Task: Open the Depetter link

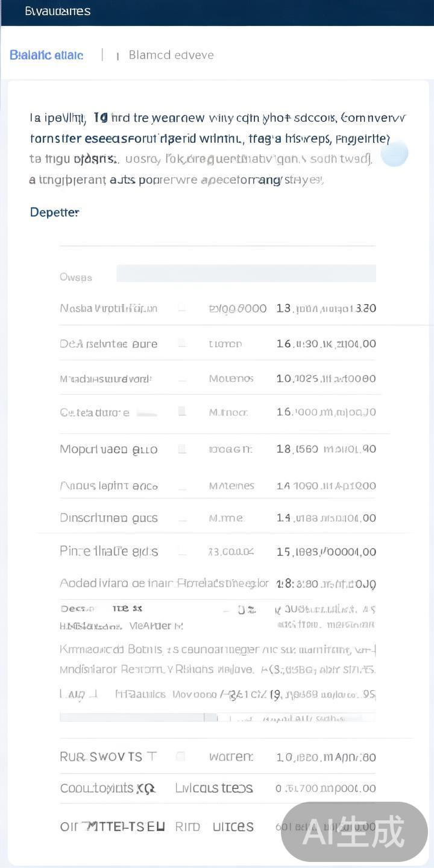Action: (x=55, y=212)
